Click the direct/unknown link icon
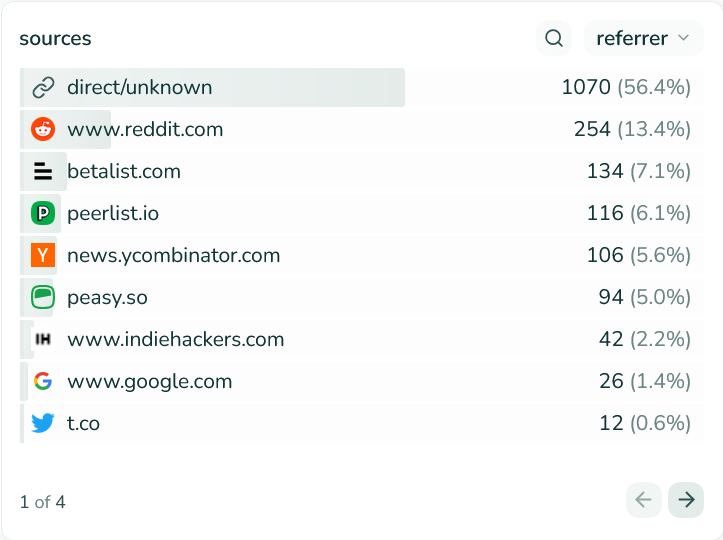Screen dimensions: 723x540 [43, 88]
